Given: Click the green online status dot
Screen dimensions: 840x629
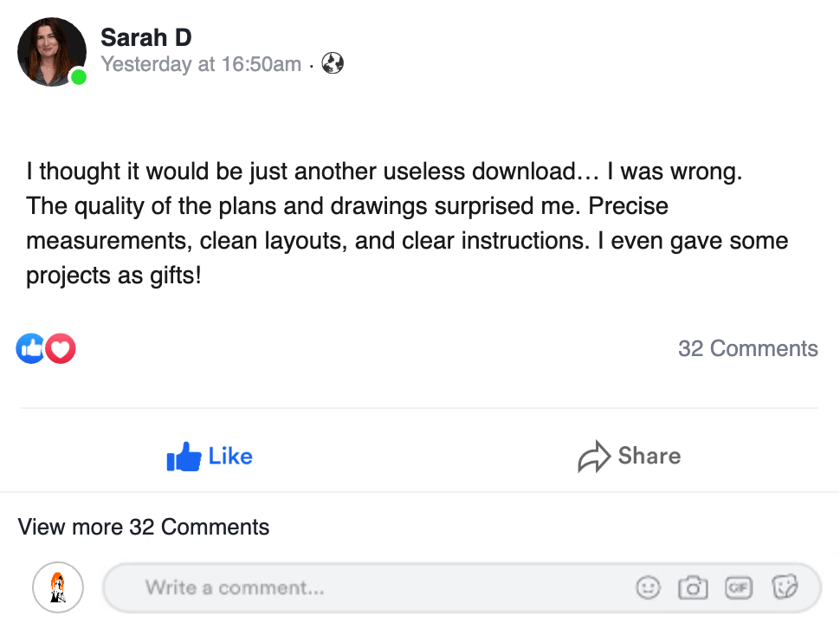Looking at the screenshot, I should [79, 78].
